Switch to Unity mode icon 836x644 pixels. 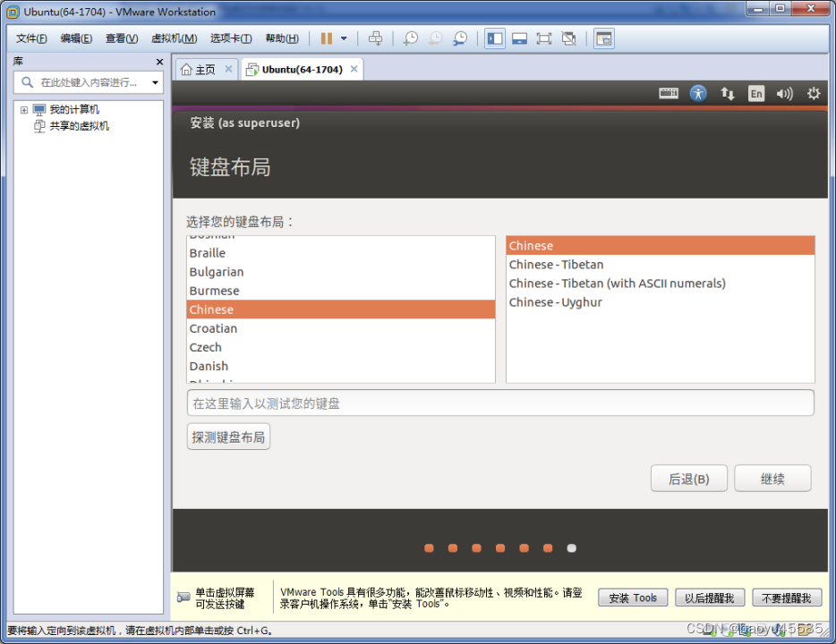pos(569,38)
